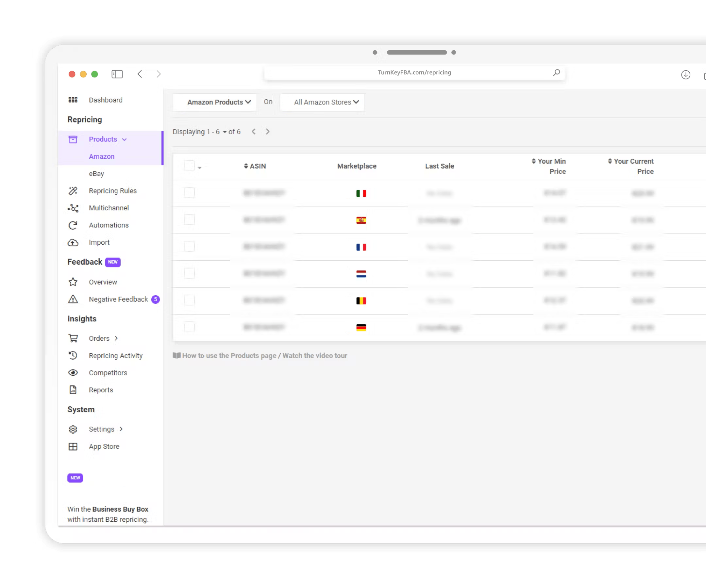Click the browser downloads icon
This screenshot has width=706, height=588.
[x=685, y=74]
